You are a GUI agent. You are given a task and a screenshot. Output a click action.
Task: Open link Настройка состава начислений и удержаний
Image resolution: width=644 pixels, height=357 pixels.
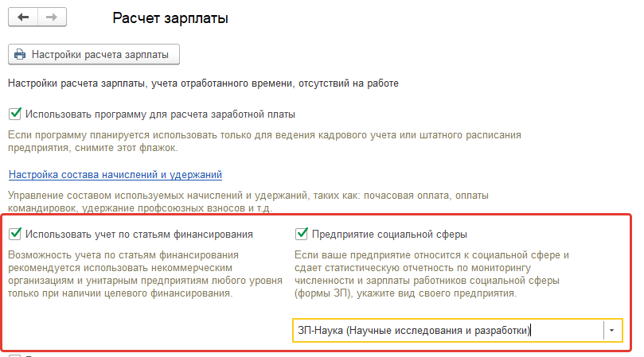click(x=115, y=175)
